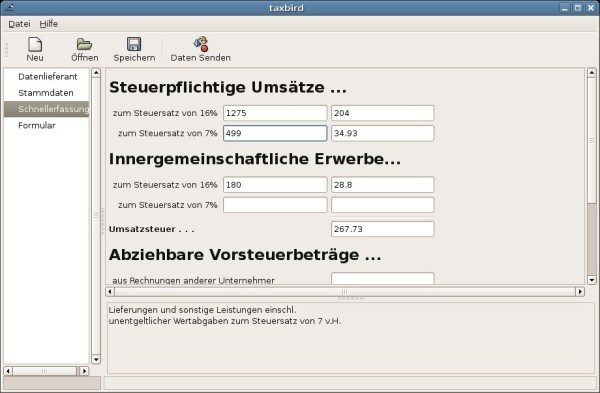
Task: Click the Steuerpflichtige Umsätze heading
Action: pyautogui.click(x=228, y=88)
